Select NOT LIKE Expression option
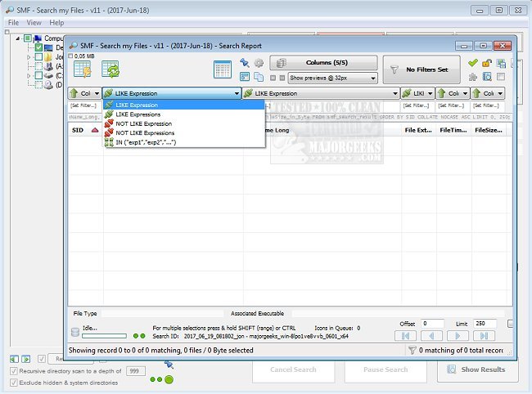 (x=183, y=123)
